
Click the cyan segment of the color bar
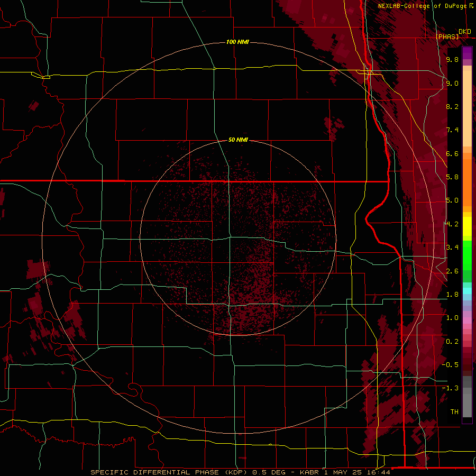pos(467,290)
